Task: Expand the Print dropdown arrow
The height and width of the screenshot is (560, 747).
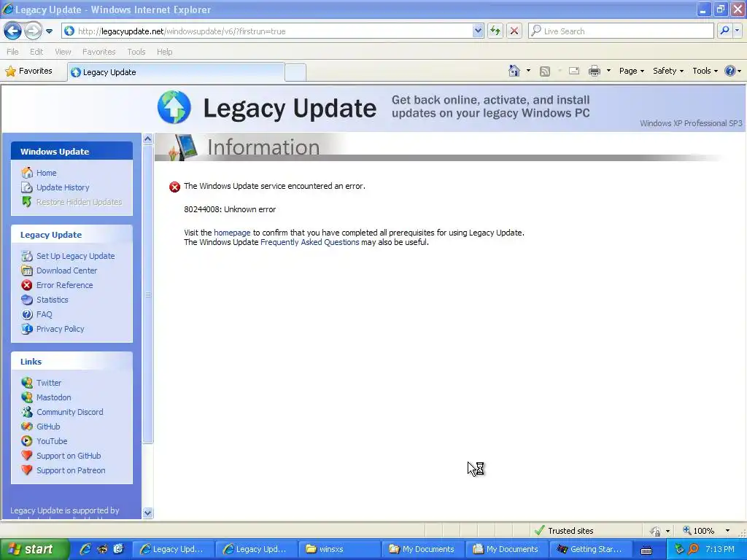Action: pyautogui.click(x=608, y=71)
